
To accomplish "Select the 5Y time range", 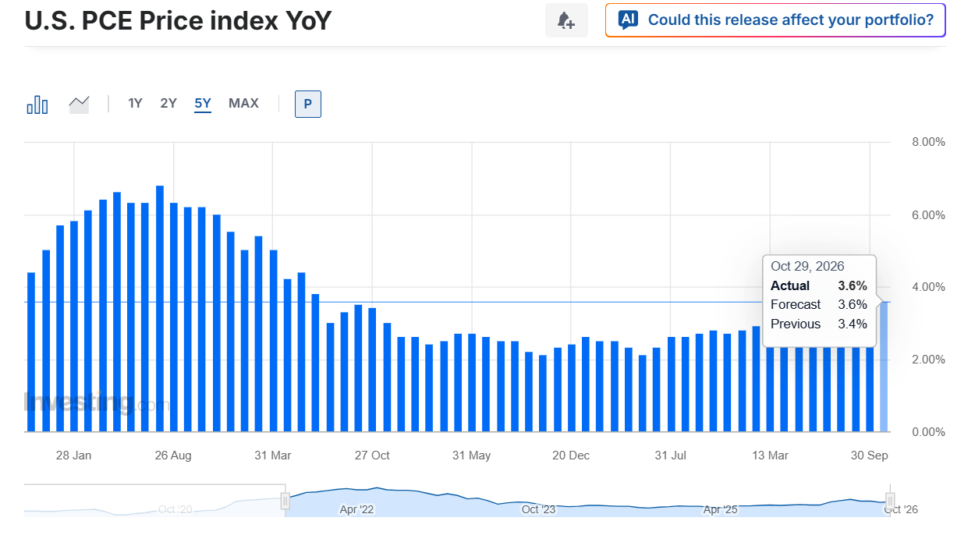I will coord(203,103).
